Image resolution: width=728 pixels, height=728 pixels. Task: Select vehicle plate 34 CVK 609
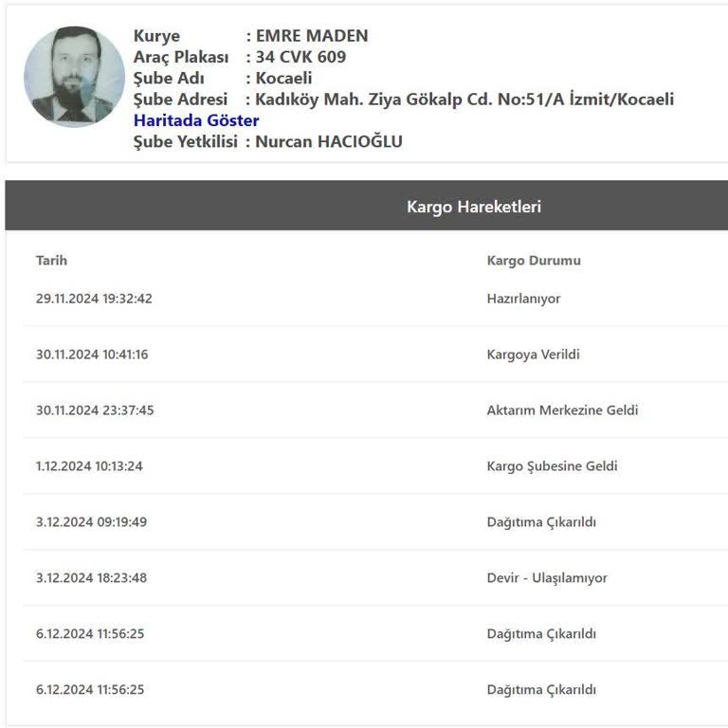coord(300,57)
